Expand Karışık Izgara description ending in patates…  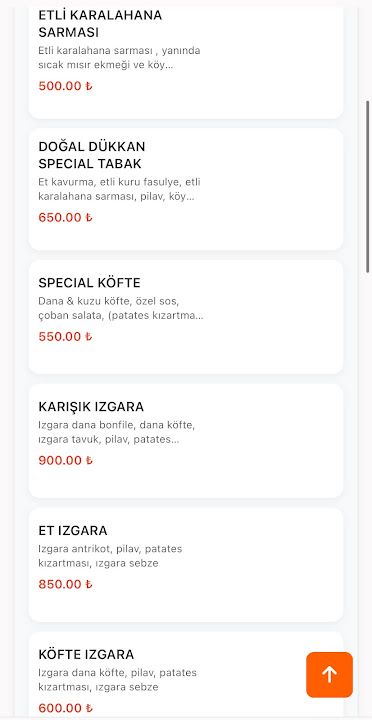tap(117, 433)
